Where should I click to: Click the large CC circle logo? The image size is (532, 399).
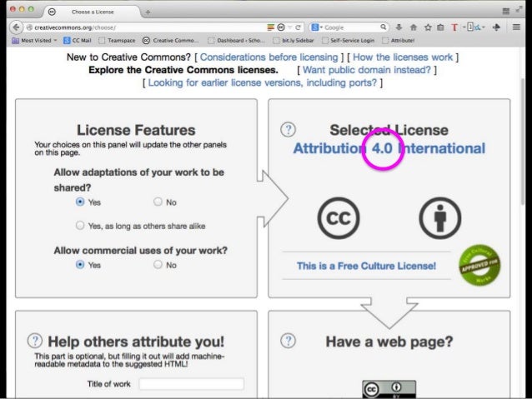point(339,218)
